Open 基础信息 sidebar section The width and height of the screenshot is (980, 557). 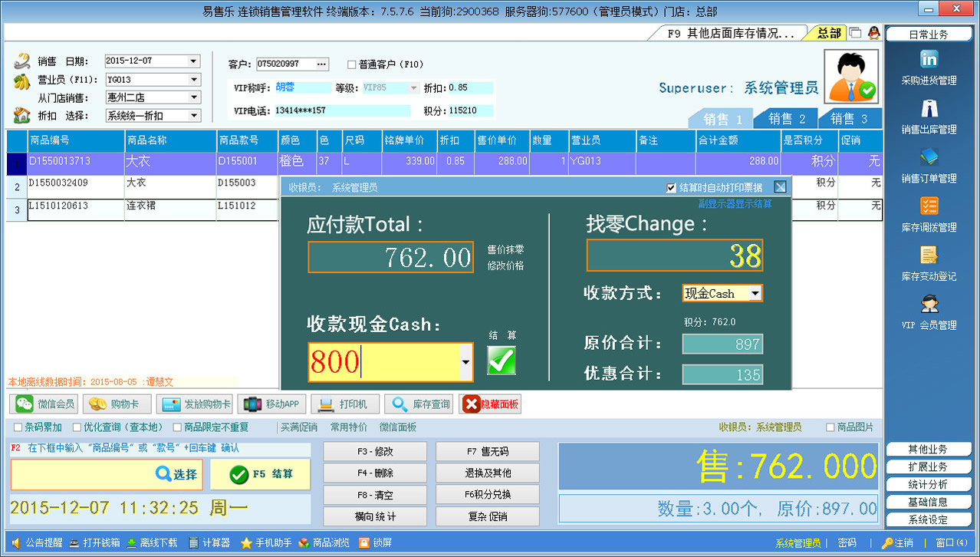click(929, 502)
